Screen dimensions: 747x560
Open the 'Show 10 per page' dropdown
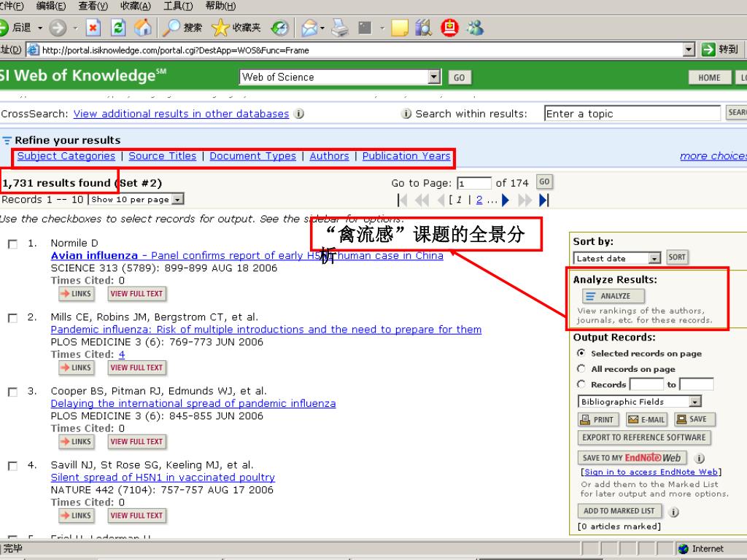tap(178, 199)
